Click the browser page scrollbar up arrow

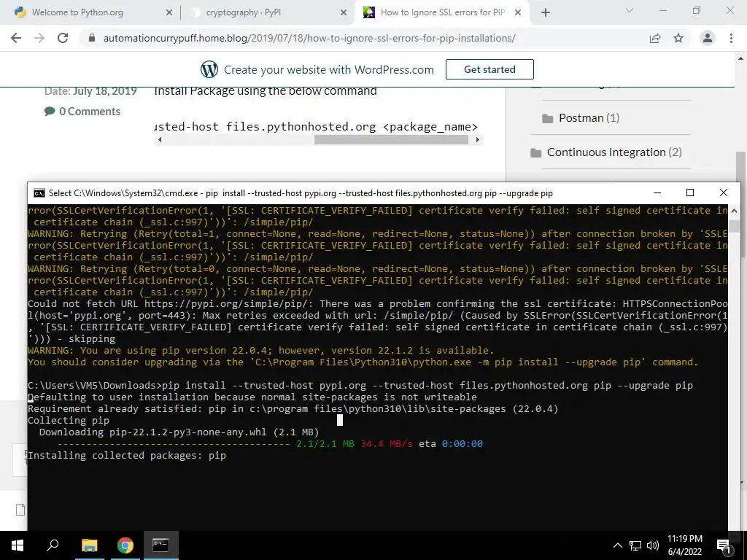[741, 58]
